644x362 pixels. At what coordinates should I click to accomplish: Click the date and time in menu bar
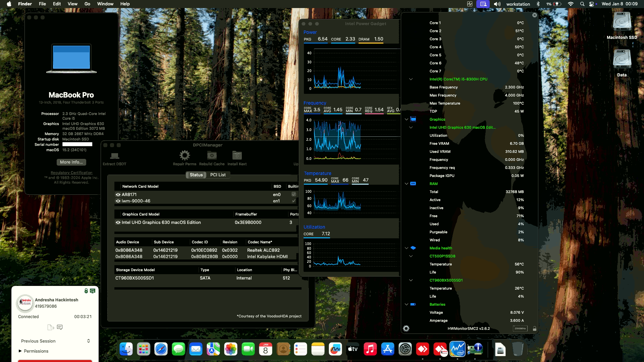pos(620,4)
